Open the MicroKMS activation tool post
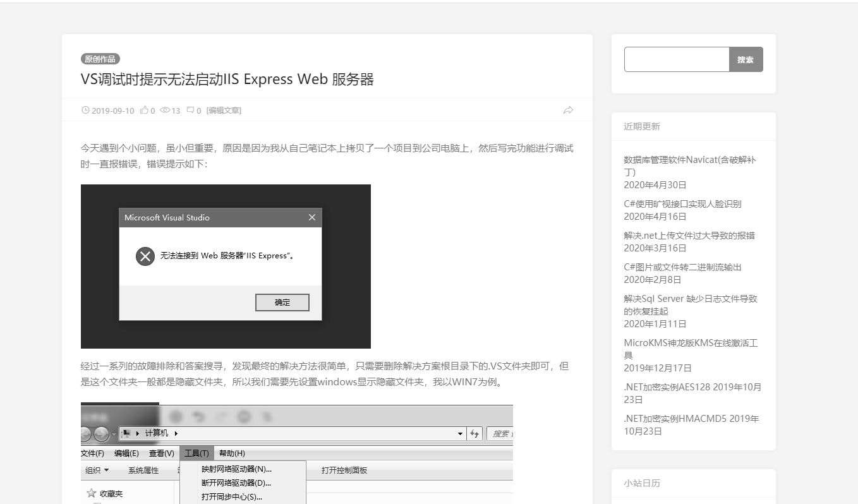Image resolution: width=858 pixels, height=504 pixels. click(690, 349)
